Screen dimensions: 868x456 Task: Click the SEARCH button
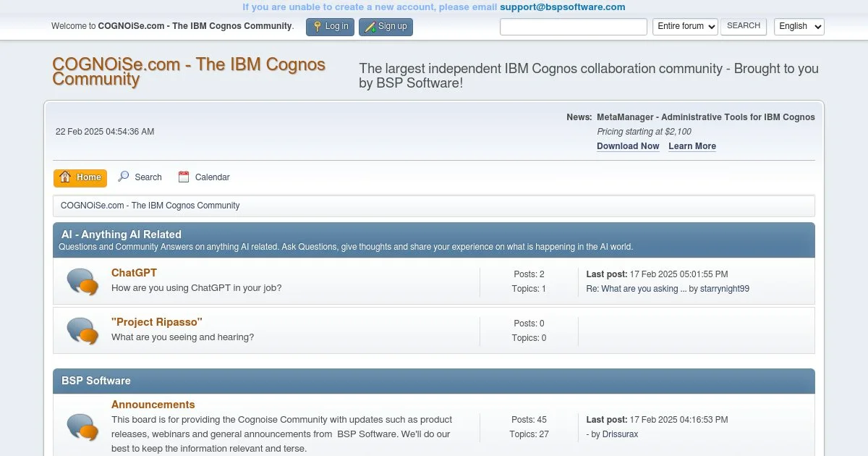click(x=744, y=26)
